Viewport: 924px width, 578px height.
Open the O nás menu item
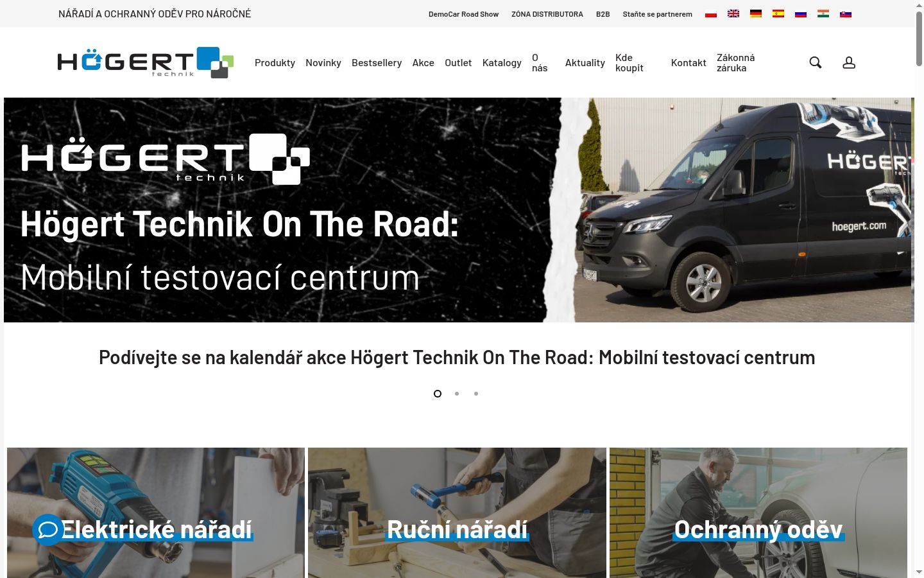(540, 62)
